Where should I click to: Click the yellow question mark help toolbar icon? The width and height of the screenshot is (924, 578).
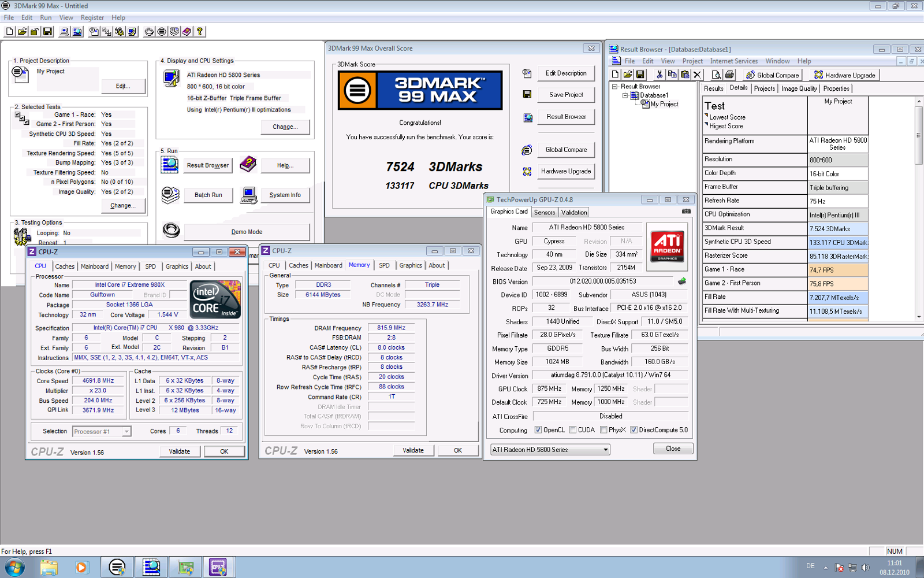(x=199, y=32)
